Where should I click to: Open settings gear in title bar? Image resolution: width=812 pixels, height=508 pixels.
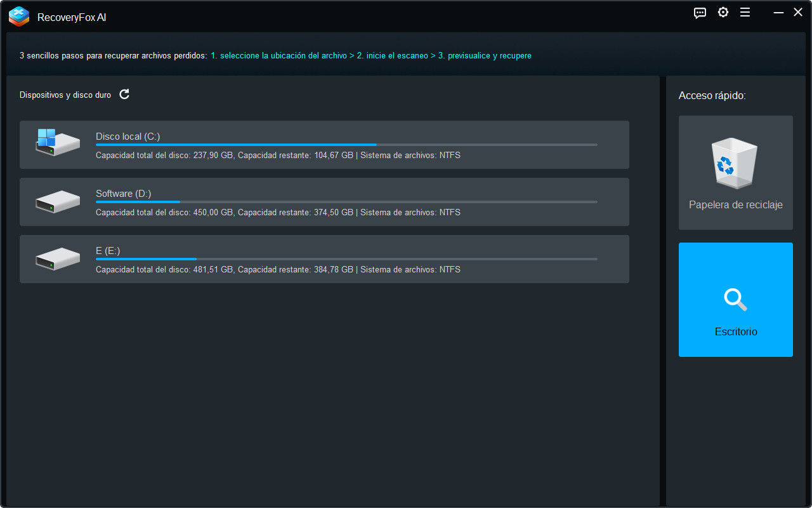[x=723, y=13]
